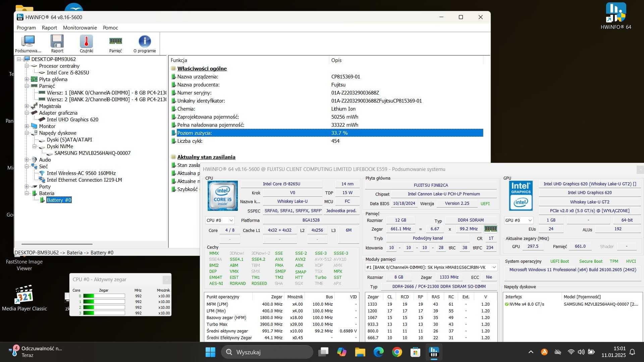Open the Raport menu
The height and width of the screenshot is (362, 644).
click(x=49, y=28)
